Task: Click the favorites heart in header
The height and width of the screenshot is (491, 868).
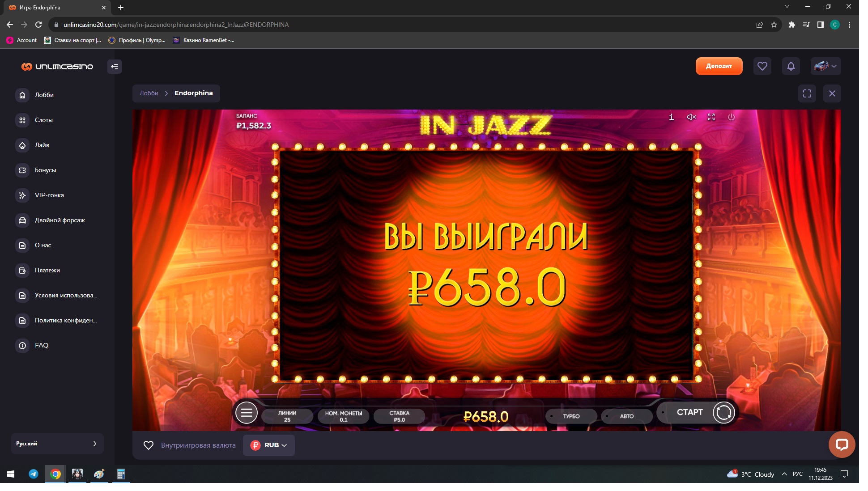Action: (762, 66)
